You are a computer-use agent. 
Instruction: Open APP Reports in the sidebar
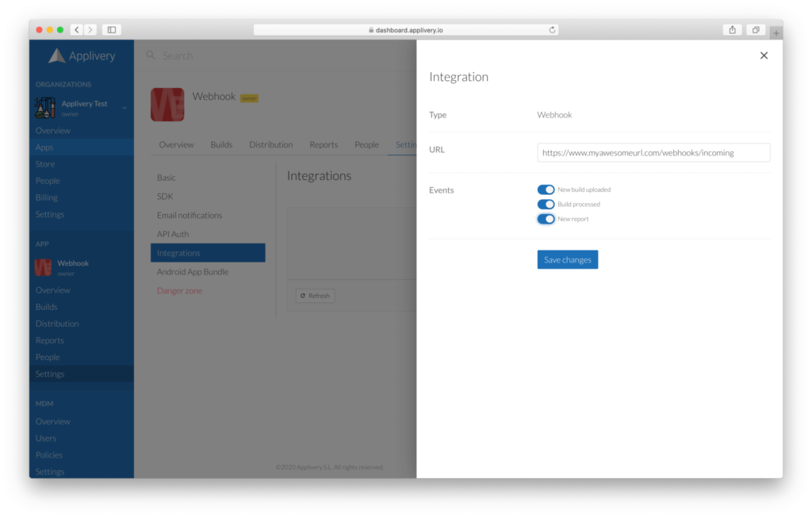coord(82,340)
